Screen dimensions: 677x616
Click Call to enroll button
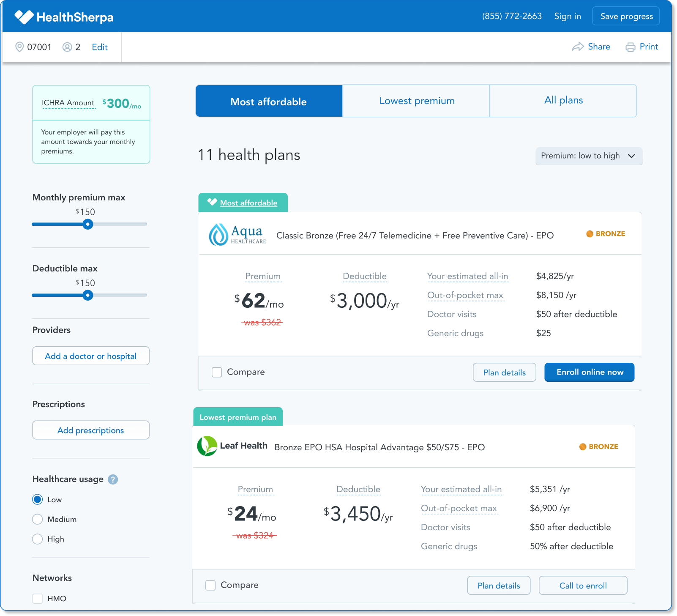point(583,586)
